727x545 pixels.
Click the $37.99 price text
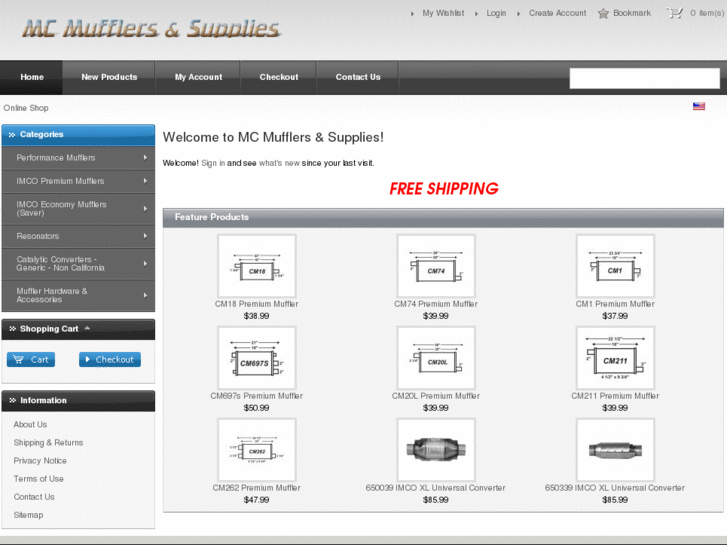[615, 316]
